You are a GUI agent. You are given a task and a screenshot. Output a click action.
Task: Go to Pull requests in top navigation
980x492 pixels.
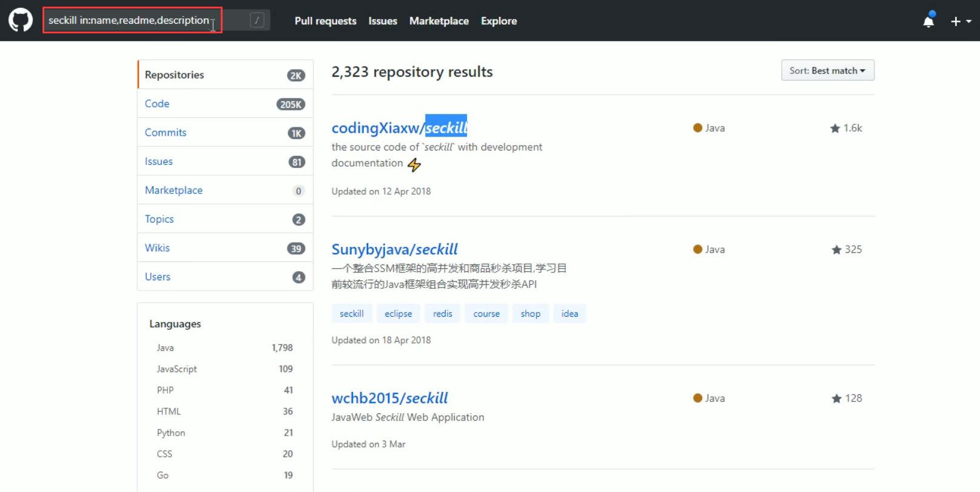tap(326, 21)
